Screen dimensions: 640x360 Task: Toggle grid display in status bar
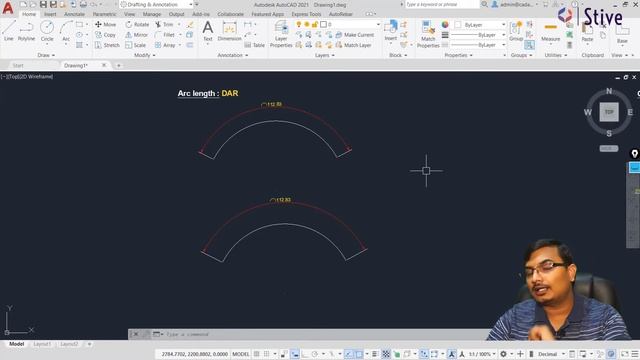(256, 354)
